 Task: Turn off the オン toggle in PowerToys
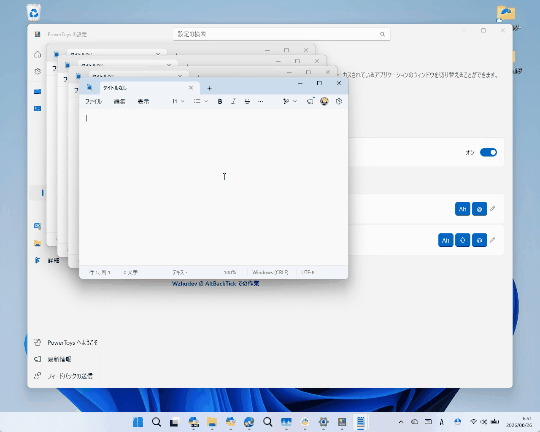point(488,152)
